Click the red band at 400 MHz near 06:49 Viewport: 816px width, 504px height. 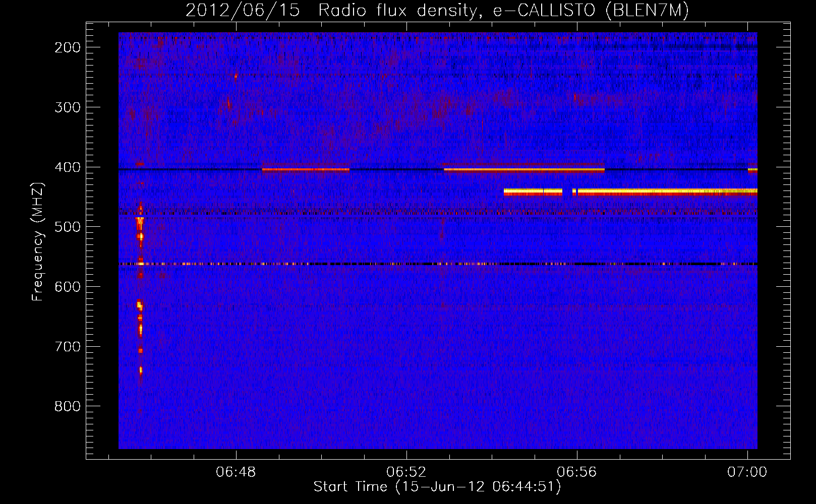(306, 170)
